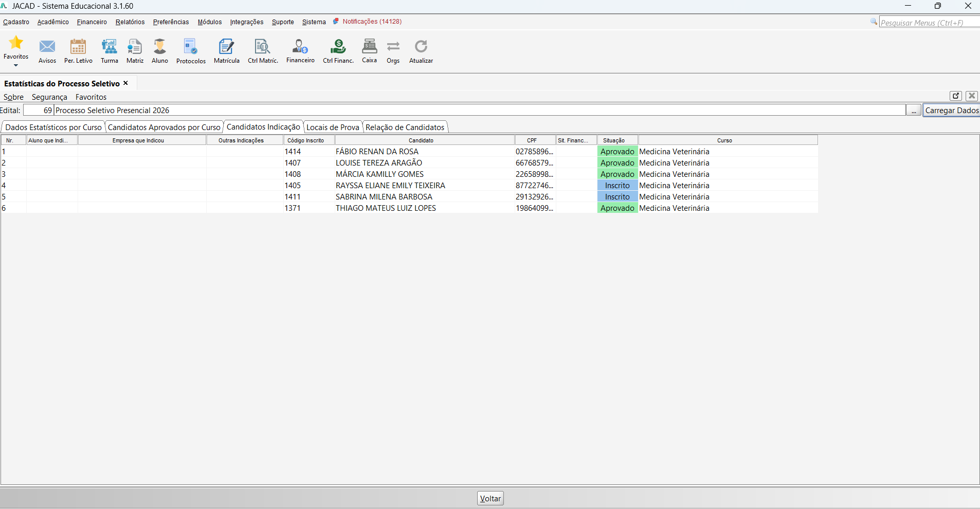Click the Atualizar refresh icon

point(421,47)
